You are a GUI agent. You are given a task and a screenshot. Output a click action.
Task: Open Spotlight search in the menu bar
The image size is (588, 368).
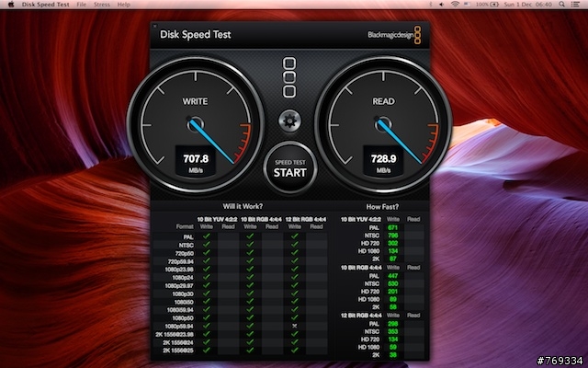click(x=561, y=5)
